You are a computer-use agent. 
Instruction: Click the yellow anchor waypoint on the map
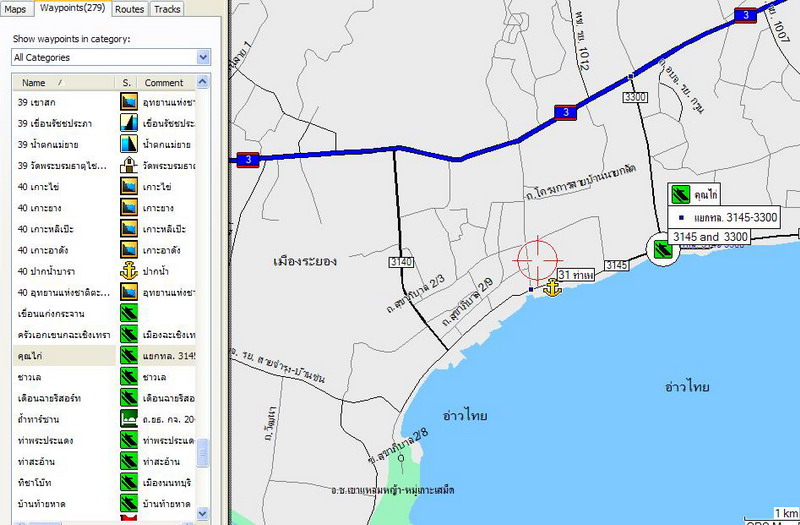(552, 289)
